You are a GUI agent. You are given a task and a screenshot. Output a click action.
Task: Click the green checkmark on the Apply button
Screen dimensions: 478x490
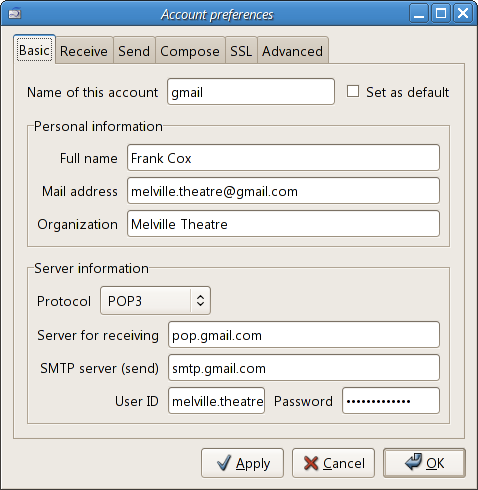click(223, 463)
